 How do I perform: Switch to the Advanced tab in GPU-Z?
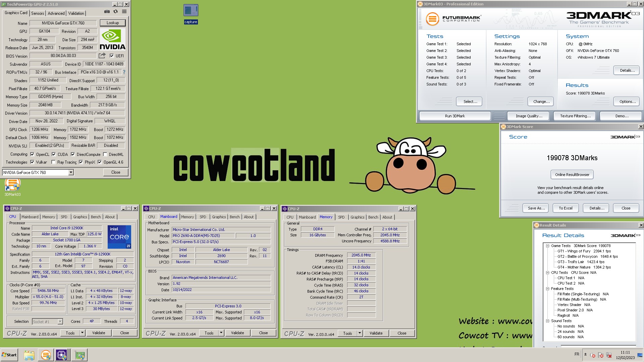(x=56, y=13)
